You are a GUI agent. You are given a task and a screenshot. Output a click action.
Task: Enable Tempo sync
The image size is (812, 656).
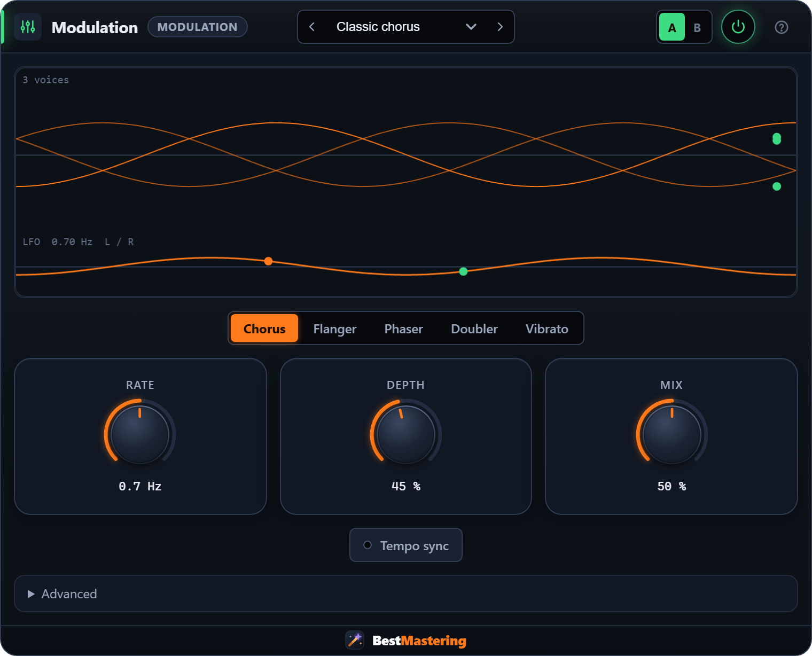pos(406,545)
